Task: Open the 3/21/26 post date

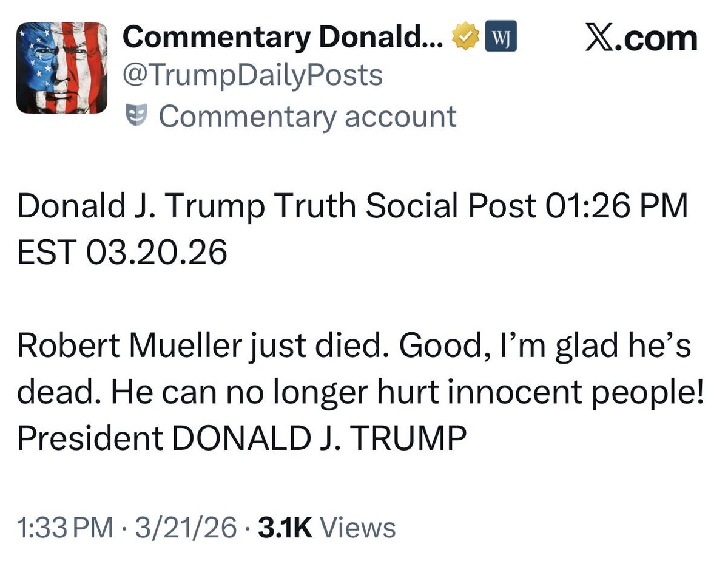Action: 187,528
